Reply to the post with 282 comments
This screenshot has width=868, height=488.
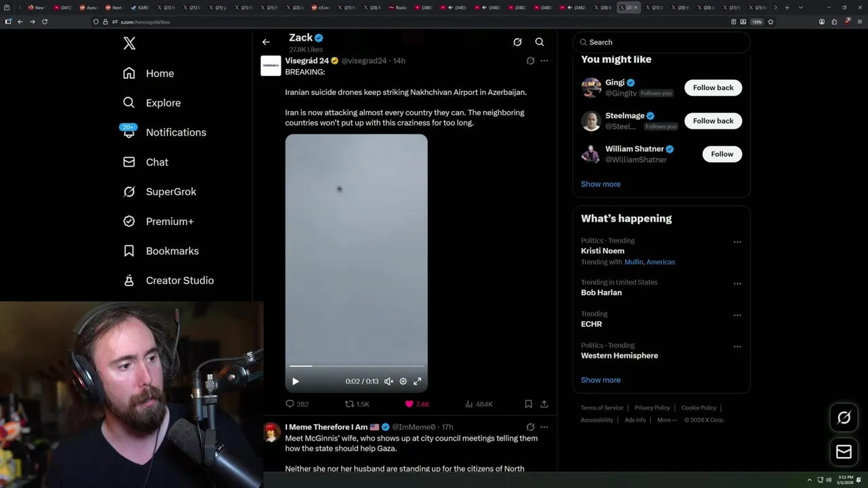297,404
